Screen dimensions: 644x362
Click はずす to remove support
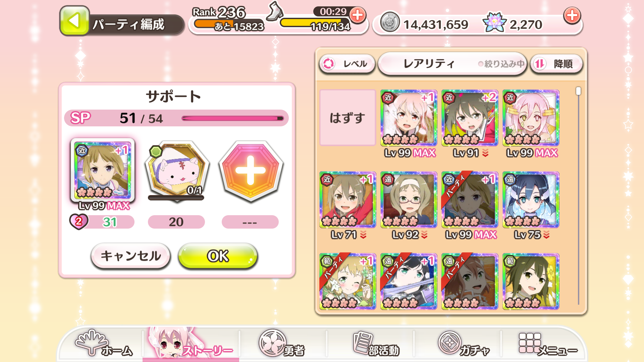347,118
